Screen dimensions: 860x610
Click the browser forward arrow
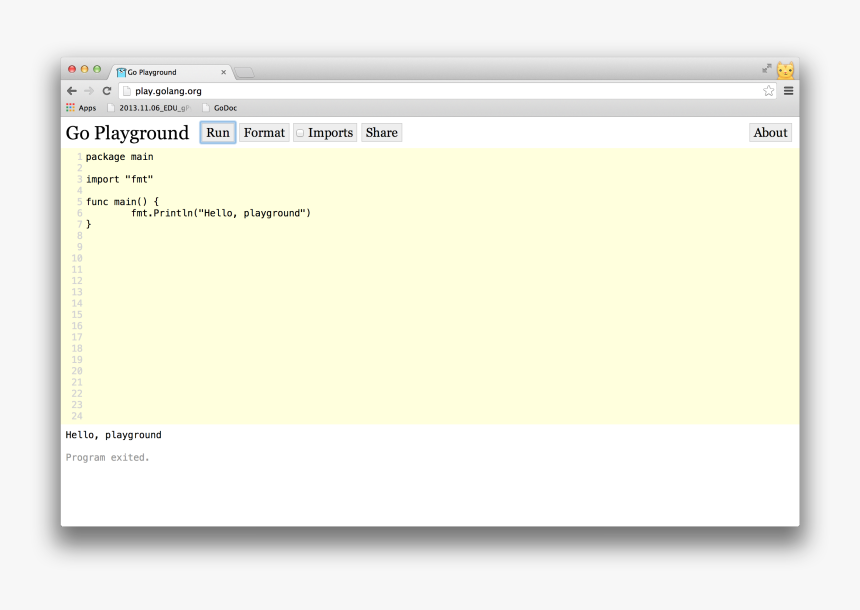click(x=89, y=91)
